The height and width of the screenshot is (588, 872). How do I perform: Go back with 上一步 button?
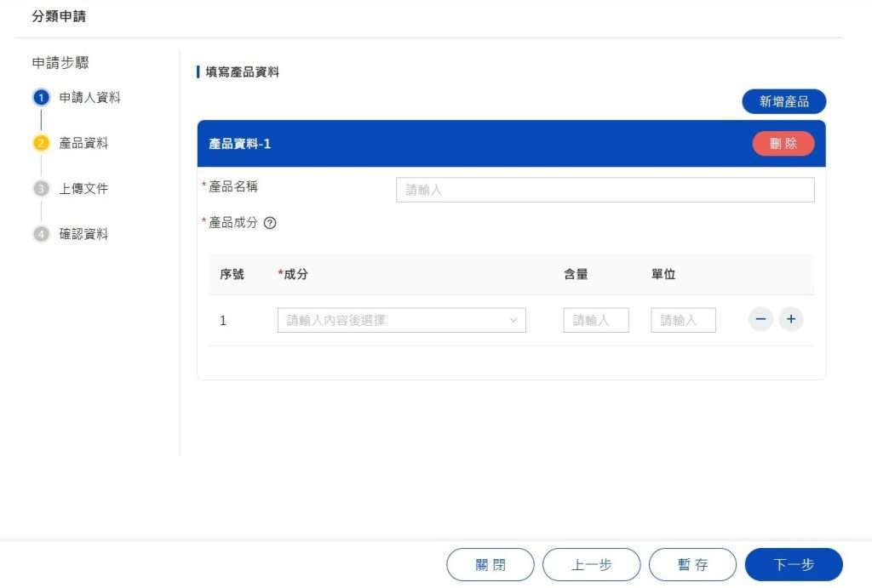pos(591,565)
